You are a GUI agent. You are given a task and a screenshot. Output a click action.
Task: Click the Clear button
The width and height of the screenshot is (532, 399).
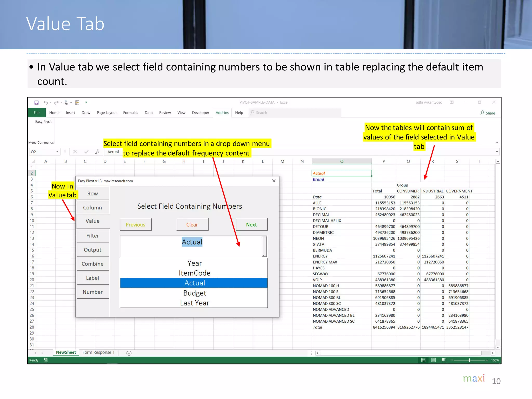[x=192, y=225]
